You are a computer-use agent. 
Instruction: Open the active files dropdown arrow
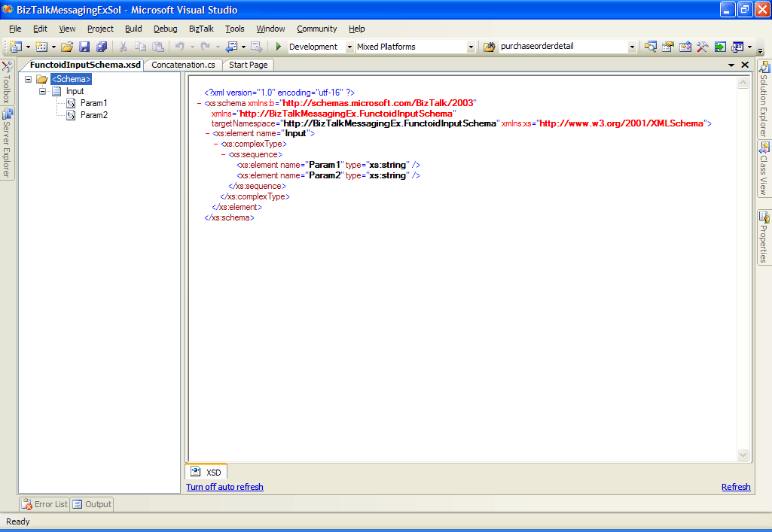tap(731, 65)
